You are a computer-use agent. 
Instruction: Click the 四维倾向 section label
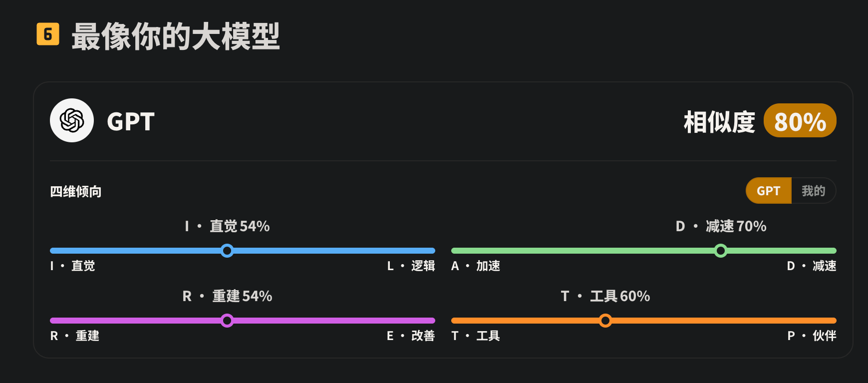76,191
